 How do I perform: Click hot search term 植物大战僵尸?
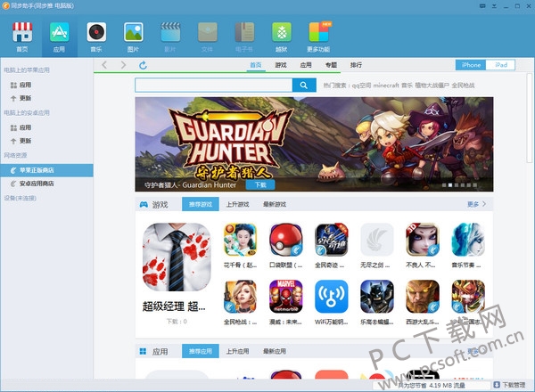[x=432, y=86]
